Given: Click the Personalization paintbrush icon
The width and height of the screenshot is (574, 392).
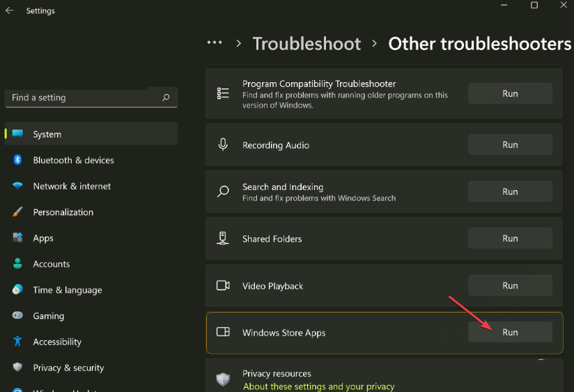Looking at the screenshot, I should tap(17, 212).
